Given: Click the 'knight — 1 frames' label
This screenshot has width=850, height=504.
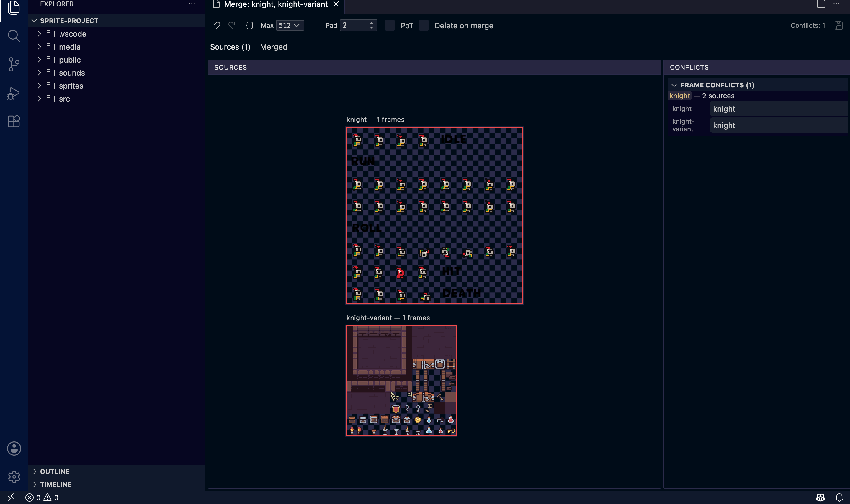Looking at the screenshot, I should click(375, 120).
